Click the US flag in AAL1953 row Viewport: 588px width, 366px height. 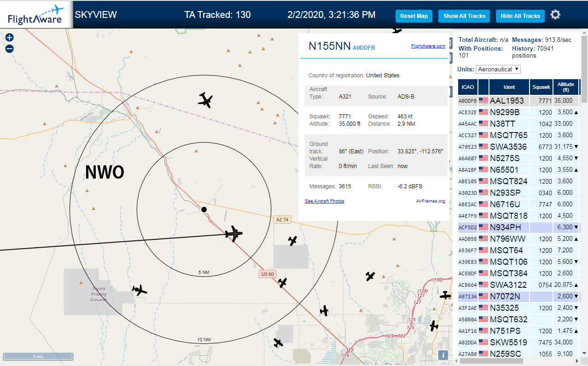point(483,101)
